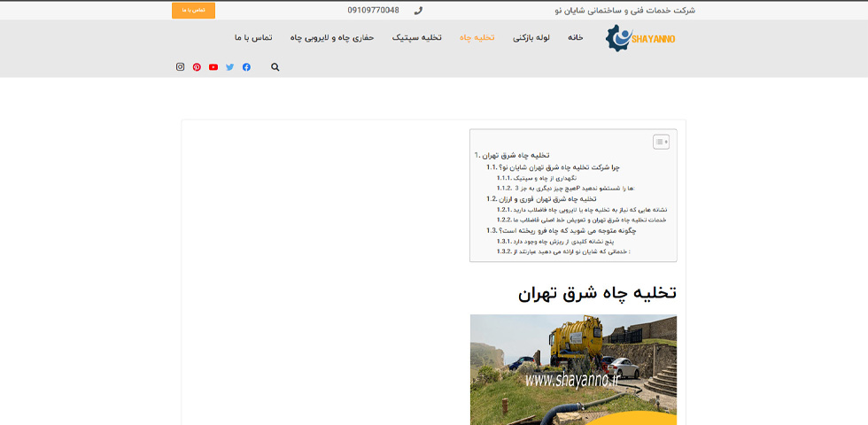Jump to section 1.2.2 خدمات تخلیه چاه

[x=581, y=220]
